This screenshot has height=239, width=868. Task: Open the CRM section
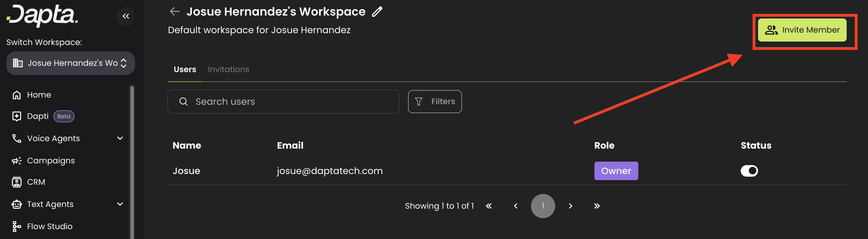[36, 182]
